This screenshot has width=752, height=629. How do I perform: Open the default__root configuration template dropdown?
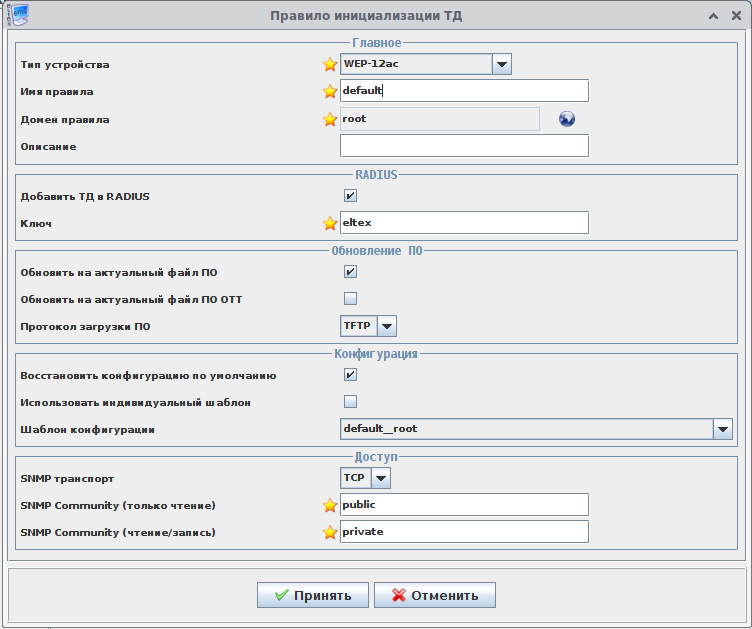pyautogui.click(x=722, y=429)
